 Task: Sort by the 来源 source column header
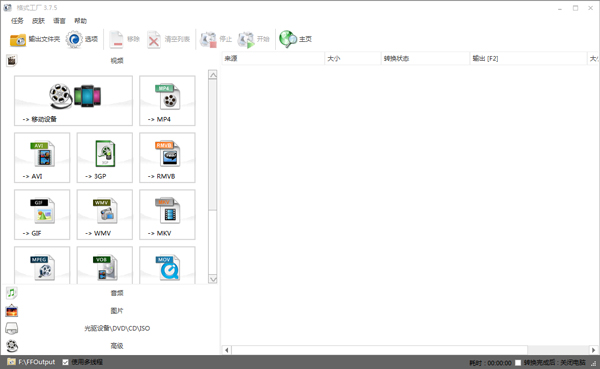273,58
